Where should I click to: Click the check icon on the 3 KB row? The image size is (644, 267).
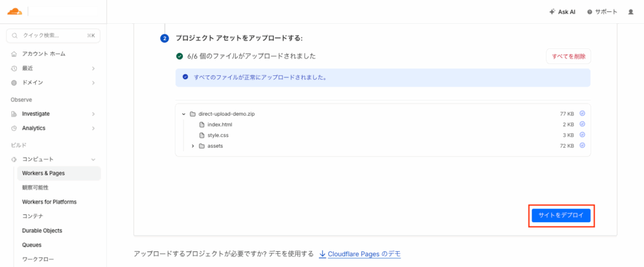pos(582,134)
